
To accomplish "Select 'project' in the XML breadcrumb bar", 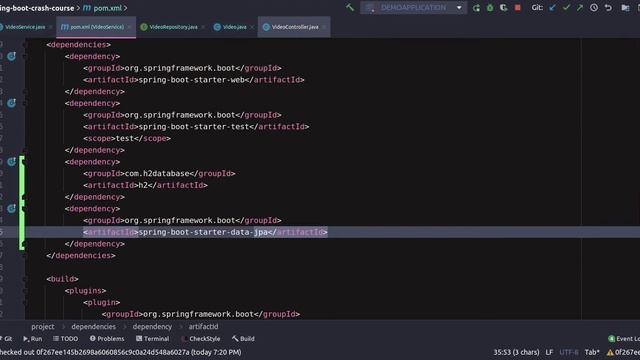I will pyautogui.click(x=42, y=327).
